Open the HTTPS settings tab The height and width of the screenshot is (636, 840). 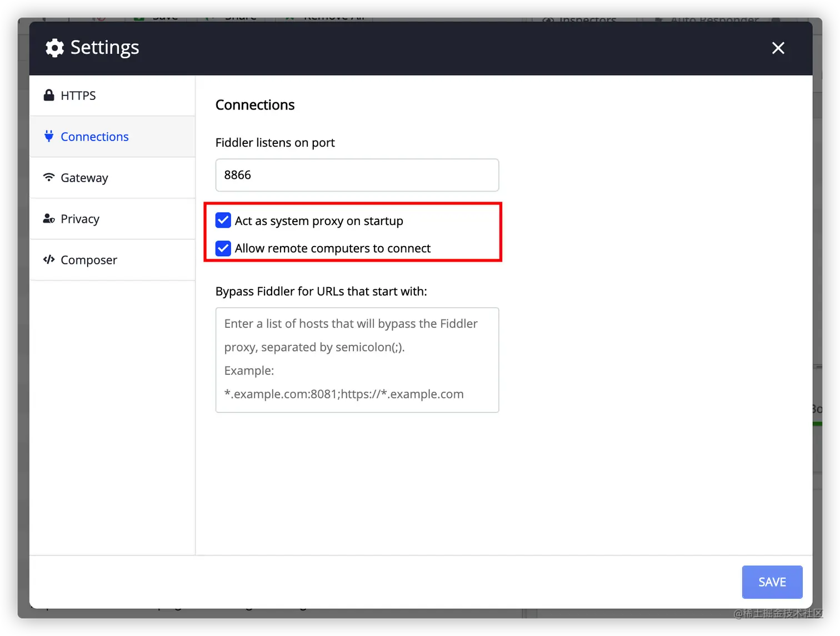coord(112,96)
